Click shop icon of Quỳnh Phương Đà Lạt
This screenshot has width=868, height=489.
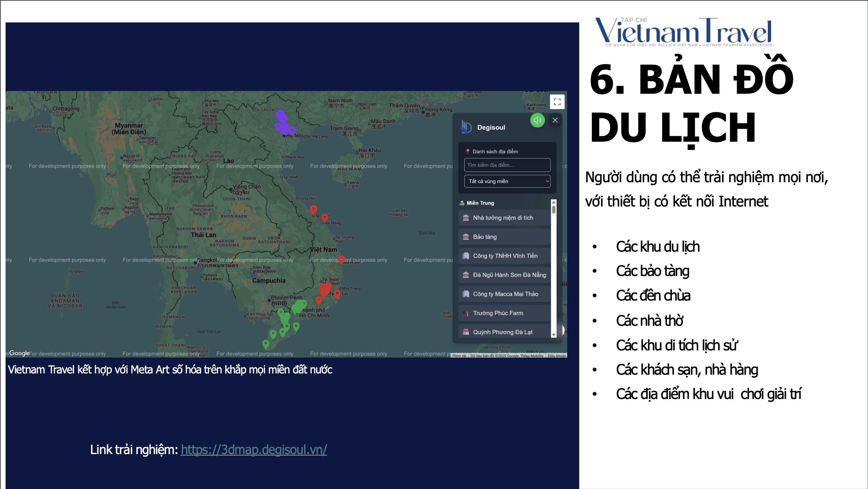point(466,332)
